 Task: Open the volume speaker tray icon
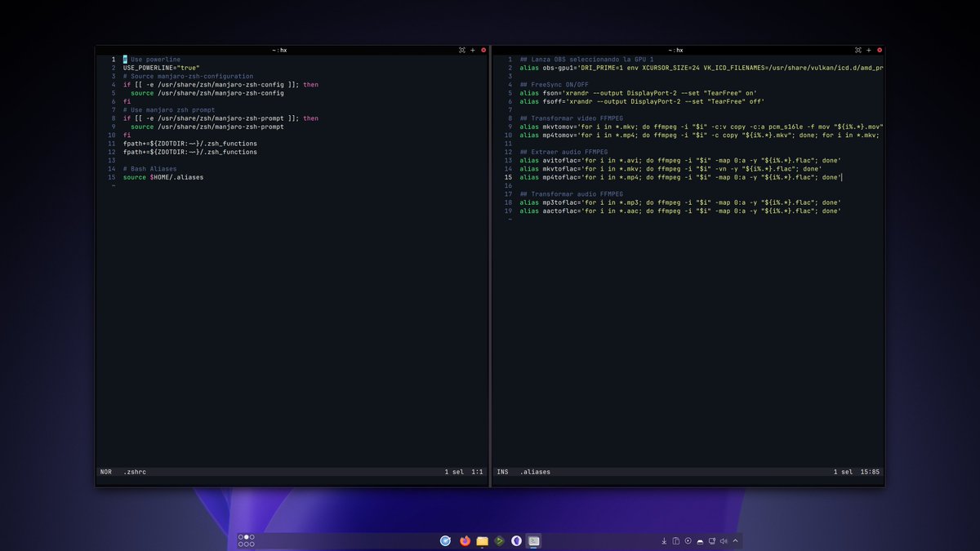724,540
